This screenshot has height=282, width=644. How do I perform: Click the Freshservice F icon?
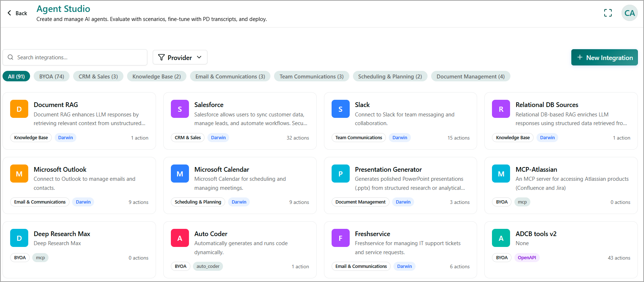(x=341, y=238)
